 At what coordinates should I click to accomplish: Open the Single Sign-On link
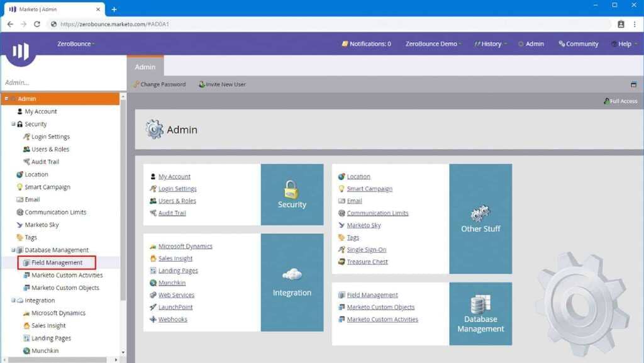[367, 250]
